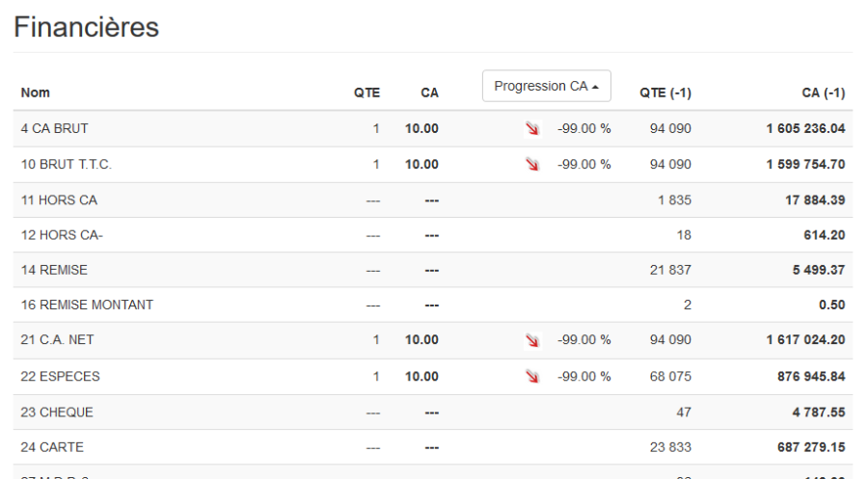Select the 21 C.A. NET row
Screen dimensions: 868x479
57,339
